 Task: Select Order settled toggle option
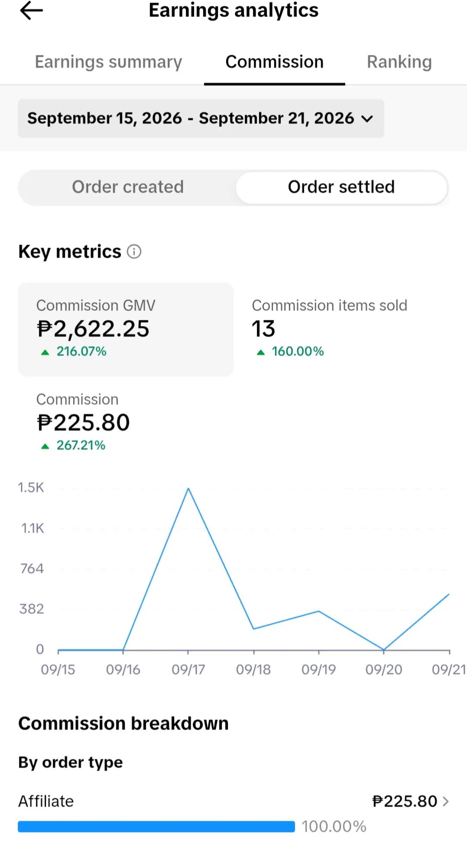[x=341, y=187]
